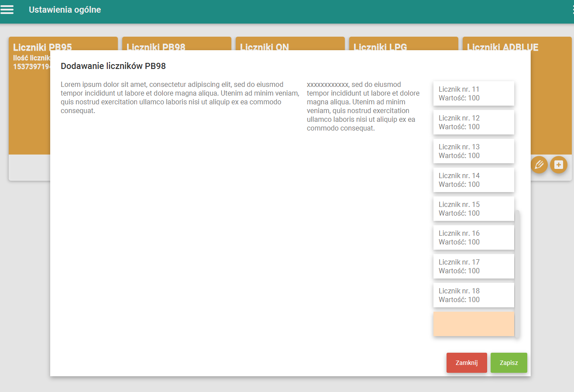This screenshot has height=392, width=574.
Task: Select the Licznik nr. 17 card
Action: (474, 266)
